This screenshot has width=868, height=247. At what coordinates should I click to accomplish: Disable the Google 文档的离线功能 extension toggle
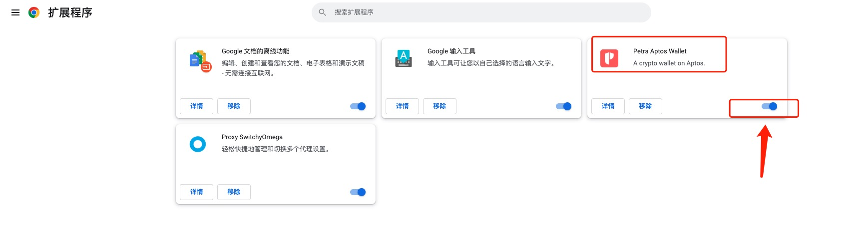coord(358,106)
